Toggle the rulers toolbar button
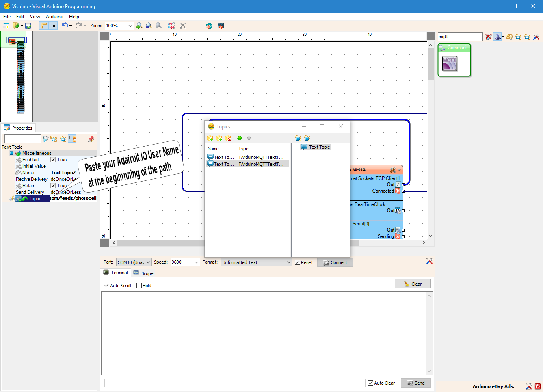The image size is (543, 392). click(x=43, y=26)
